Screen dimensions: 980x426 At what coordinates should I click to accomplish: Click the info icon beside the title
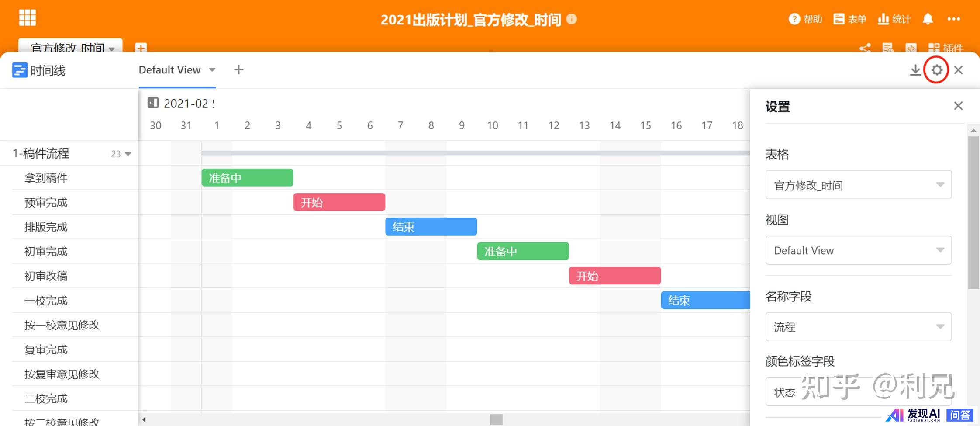pos(572,19)
